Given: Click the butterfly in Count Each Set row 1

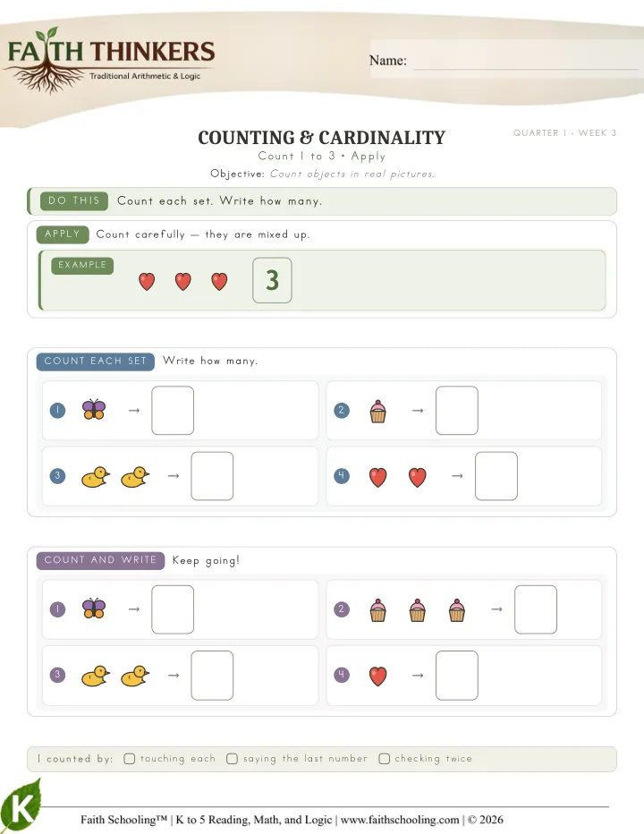Looking at the screenshot, I should [x=94, y=410].
